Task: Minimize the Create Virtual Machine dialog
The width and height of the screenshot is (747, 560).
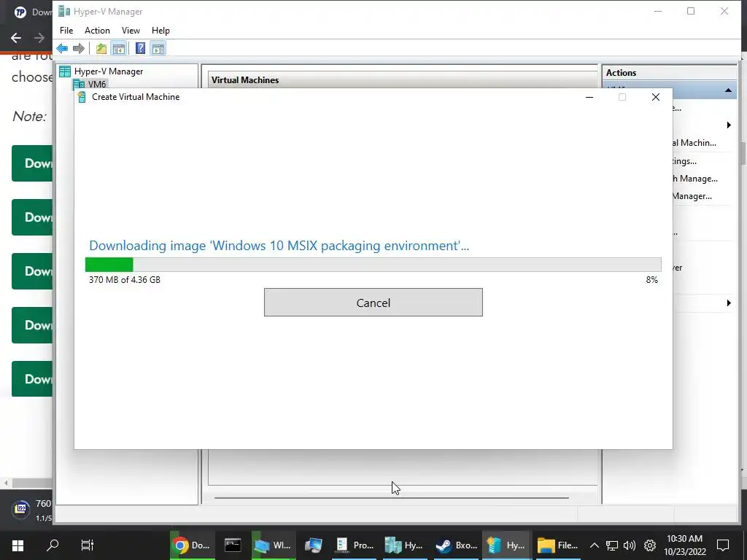Action: click(x=589, y=97)
